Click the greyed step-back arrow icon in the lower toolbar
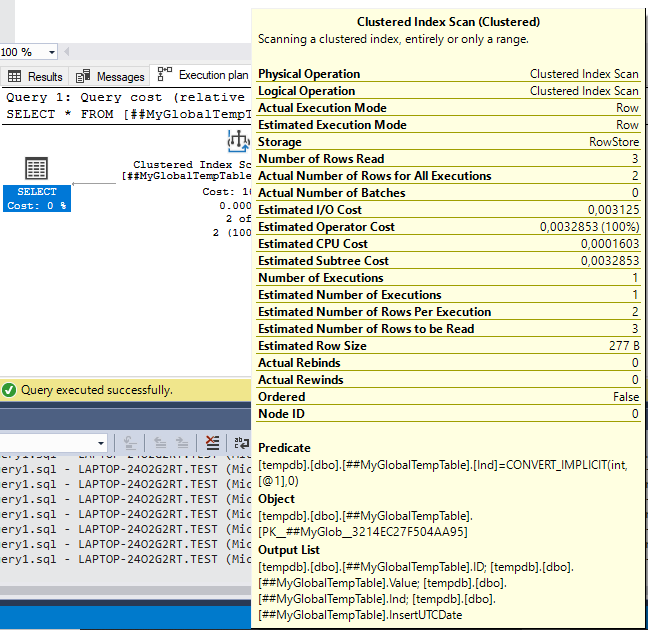This screenshot has width=648, height=630. click(x=130, y=443)
